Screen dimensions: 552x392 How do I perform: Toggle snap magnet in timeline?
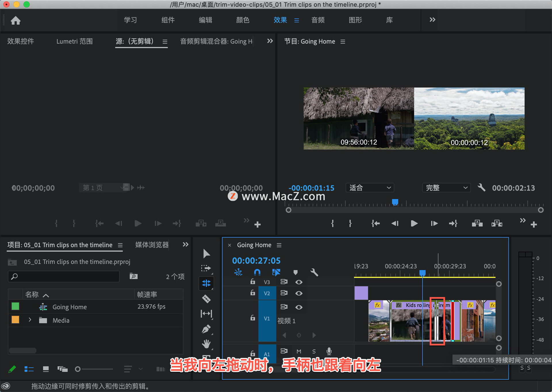(x=257, y=272)
